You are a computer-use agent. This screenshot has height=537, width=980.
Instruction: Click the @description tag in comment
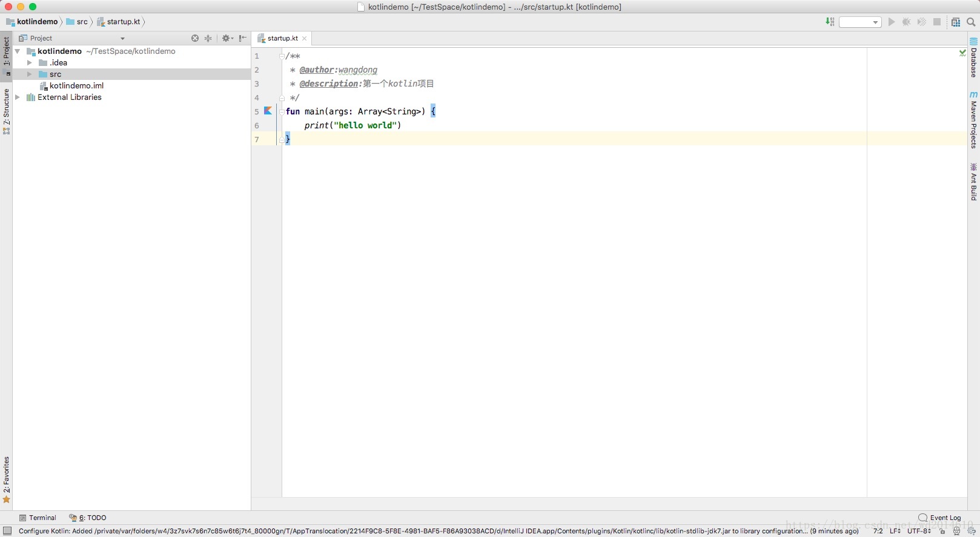coord(329,84)
